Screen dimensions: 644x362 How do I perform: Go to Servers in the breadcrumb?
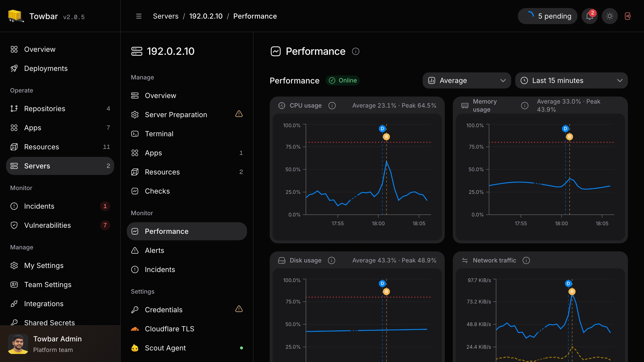coord(166,16)
